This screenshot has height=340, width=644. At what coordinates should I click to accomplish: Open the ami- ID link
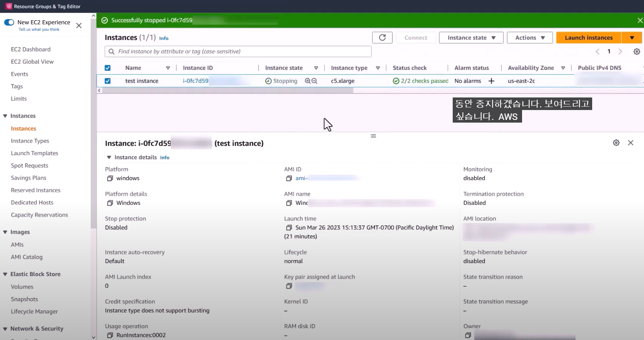coord(301,178)
